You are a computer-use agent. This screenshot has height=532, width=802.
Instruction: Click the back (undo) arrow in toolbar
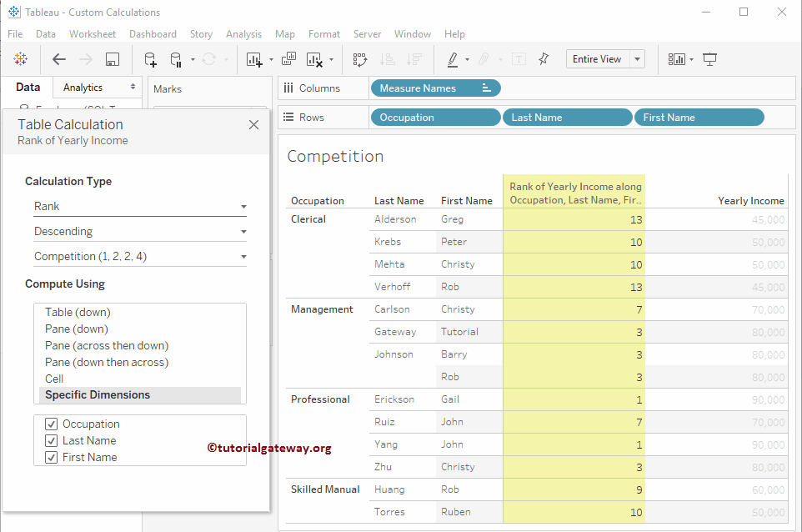(59, 59)
